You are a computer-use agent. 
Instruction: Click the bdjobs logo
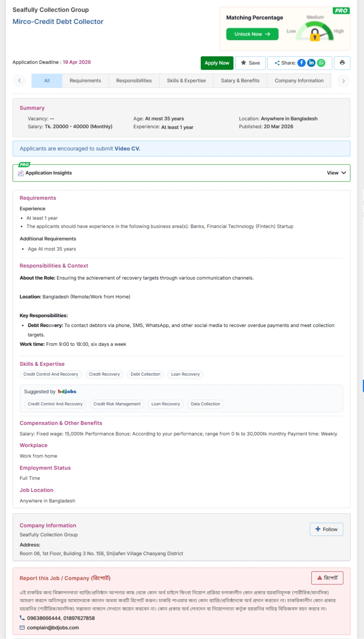coord(67,392)
